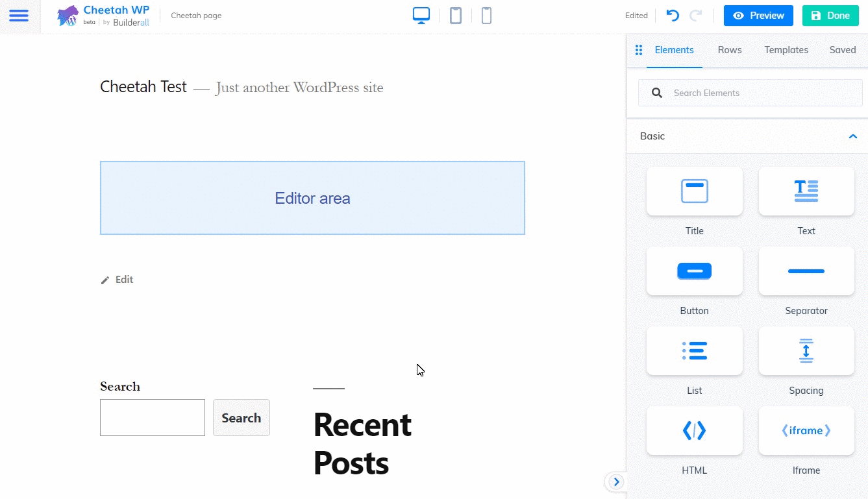The width and height of the screenshot is (868, 499).
Task: Click the Cheetah WP logo
Action: (x=103, y=16)
